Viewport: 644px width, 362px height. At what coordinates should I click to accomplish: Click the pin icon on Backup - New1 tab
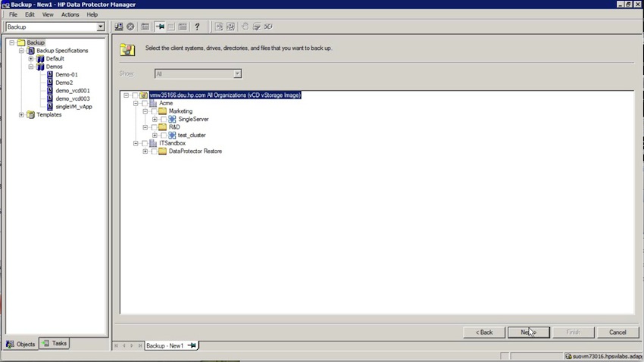[x=192, y=345]
